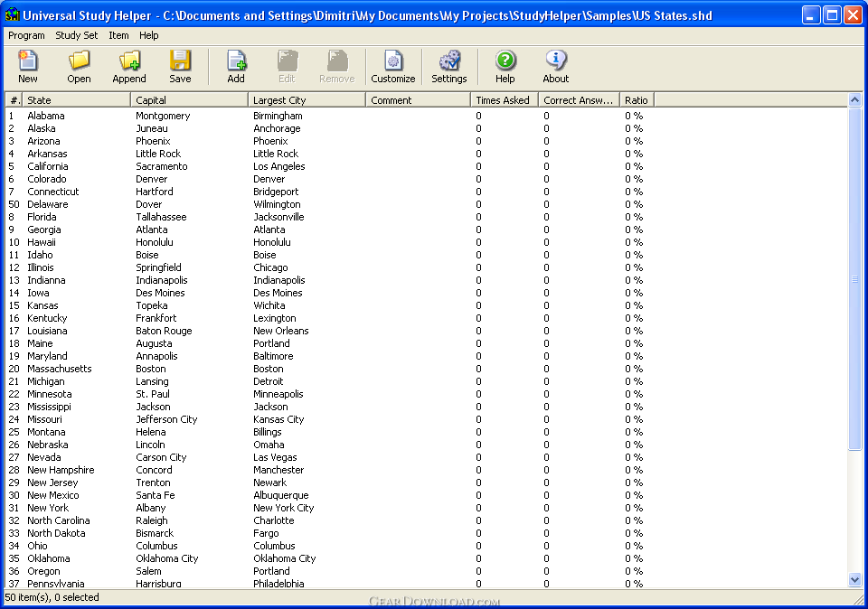Open the Item menu
This screenshot has height=609, width=868.
[118, 35]
